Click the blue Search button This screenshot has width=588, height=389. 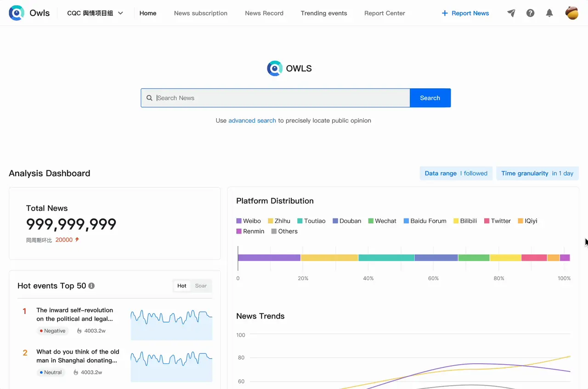pos(430,98)
